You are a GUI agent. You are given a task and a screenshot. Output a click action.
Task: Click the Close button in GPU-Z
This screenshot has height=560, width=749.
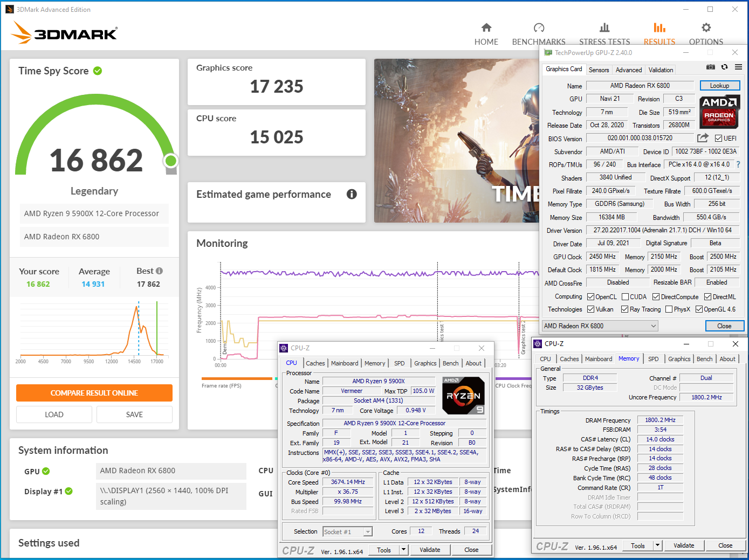click(x=724, y=326)
